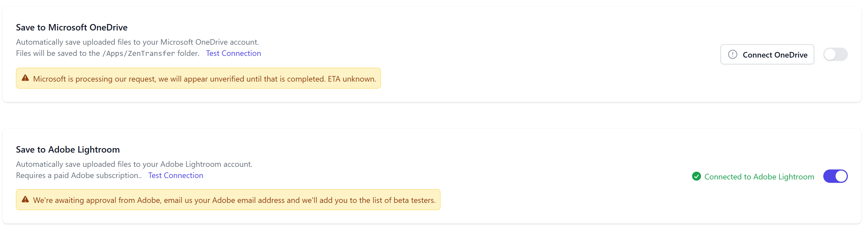Click the green checkmark beside Adobe Lightroom status
The image size is (868, 230).
point(696,176)
